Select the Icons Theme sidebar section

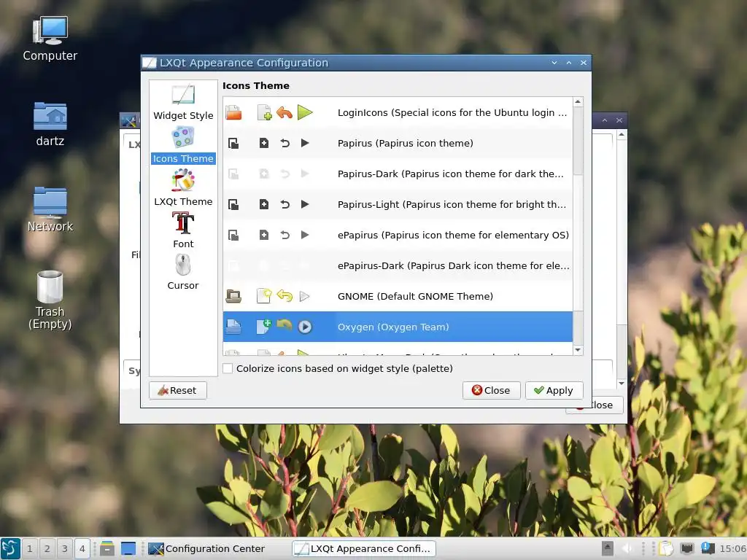[x=183, y=145]
